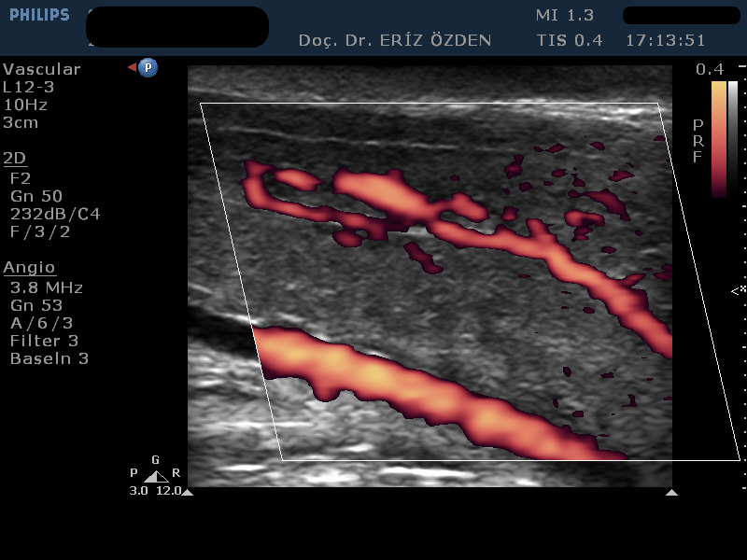Click the Vascular preset label
The image size is (747, 560).
point(42,69)
